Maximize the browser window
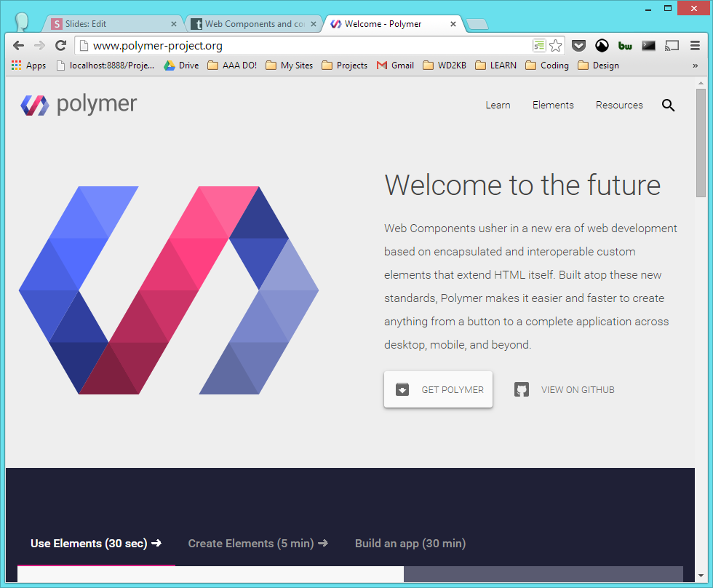The height and width of the screenshot is (588, 713). [x=668, y=9]
